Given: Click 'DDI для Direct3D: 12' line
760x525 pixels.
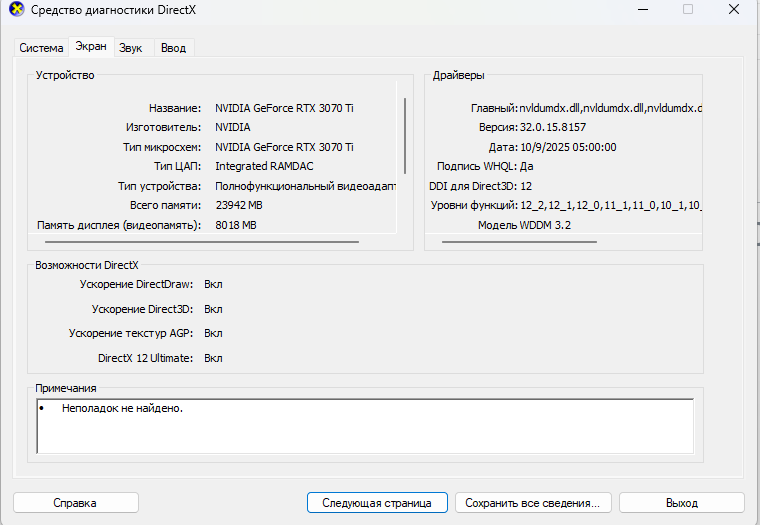Looking at the screenshot, I should 480,186.
